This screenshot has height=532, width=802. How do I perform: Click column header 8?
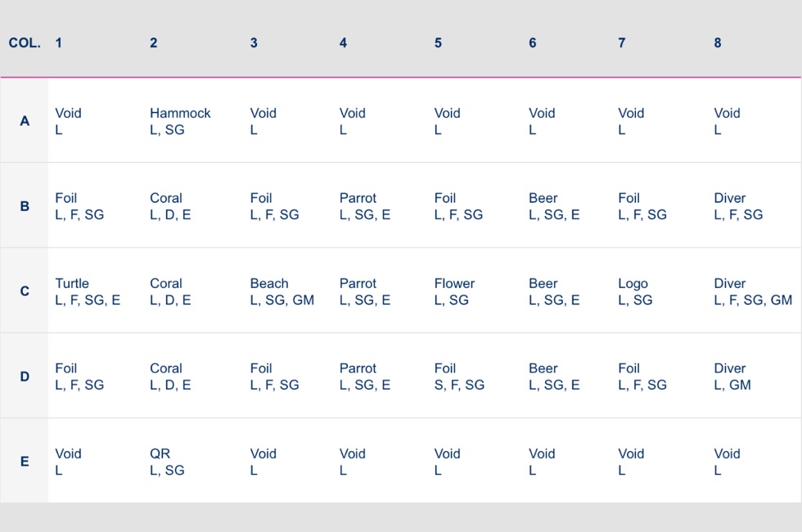(x=718, y=43)
